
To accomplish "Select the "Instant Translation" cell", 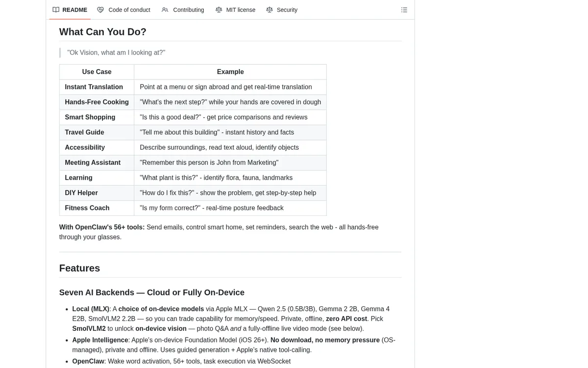I will 97,87.
